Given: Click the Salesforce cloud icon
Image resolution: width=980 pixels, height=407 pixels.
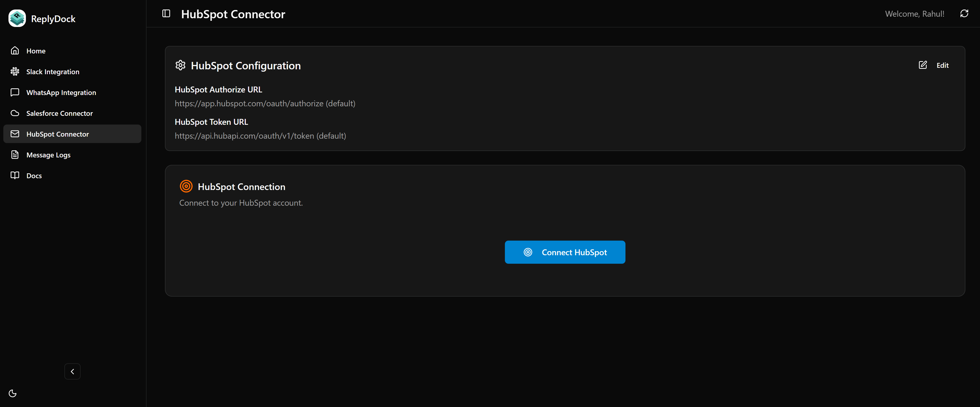Looking at the screenshot, I should click(15, 113).
